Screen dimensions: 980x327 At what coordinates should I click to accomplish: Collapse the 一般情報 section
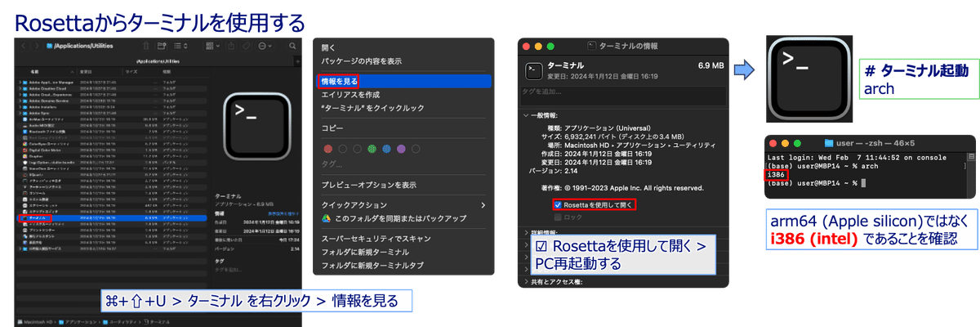[x=526, y=115]
